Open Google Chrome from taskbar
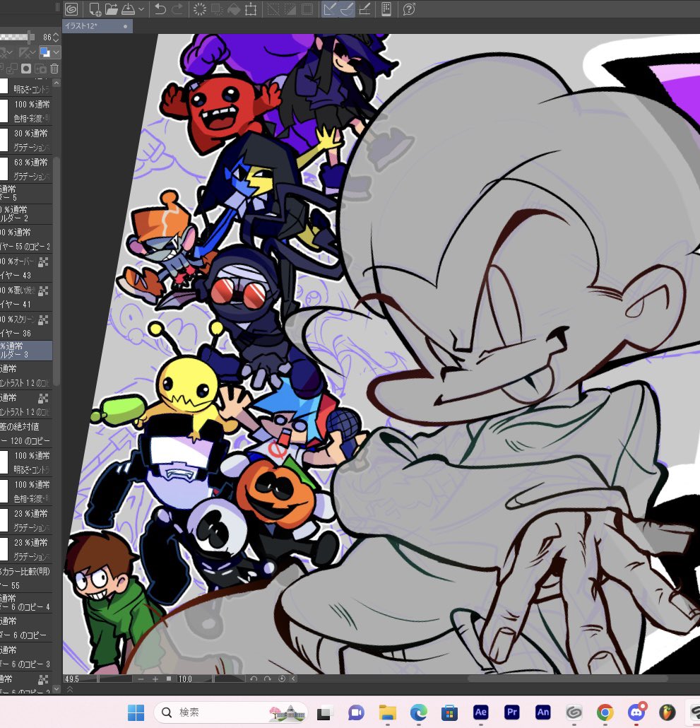The height and width of the screenshot is (728, 700). (x=605, y=712)
